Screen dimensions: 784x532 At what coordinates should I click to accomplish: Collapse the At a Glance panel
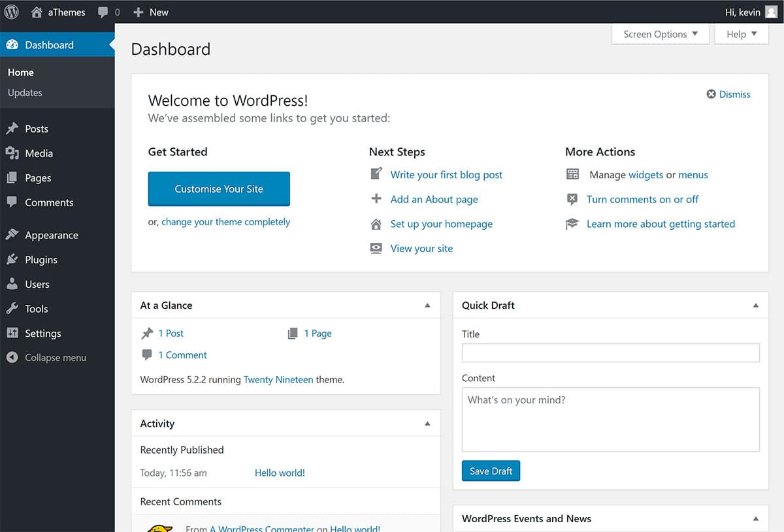[427, 305]
